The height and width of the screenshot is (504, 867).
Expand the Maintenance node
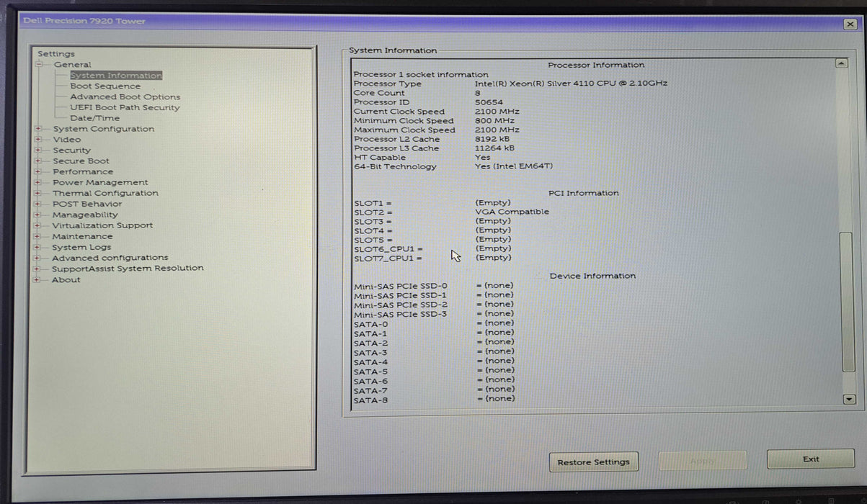point(37,237)
